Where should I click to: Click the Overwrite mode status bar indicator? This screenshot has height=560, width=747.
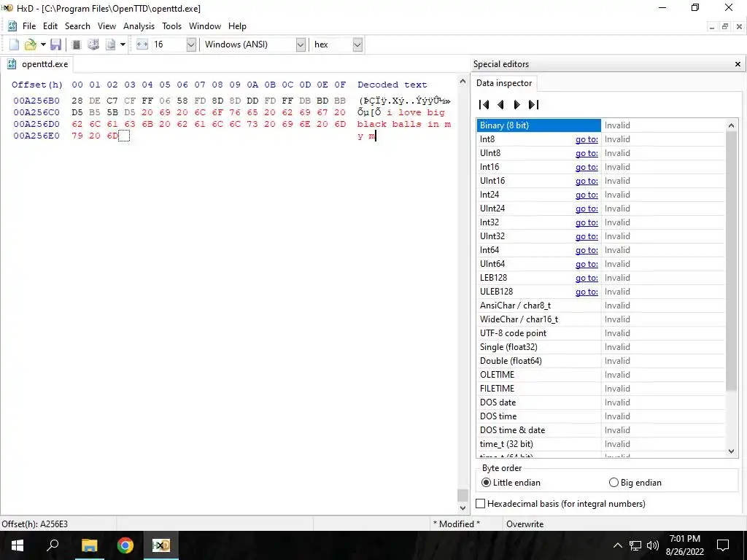pos(525,524)
